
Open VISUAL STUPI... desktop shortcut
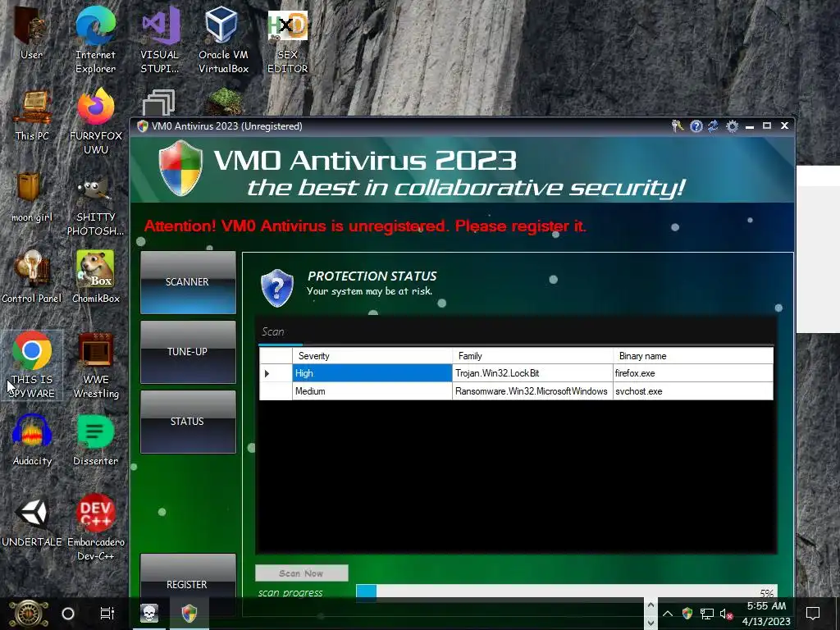pyautogui.click(x=159, y=39)
